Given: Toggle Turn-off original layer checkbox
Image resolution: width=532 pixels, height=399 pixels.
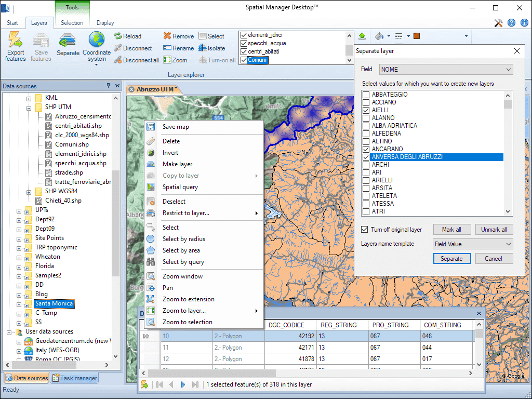Looking at the screenshot, I should 364,229.
